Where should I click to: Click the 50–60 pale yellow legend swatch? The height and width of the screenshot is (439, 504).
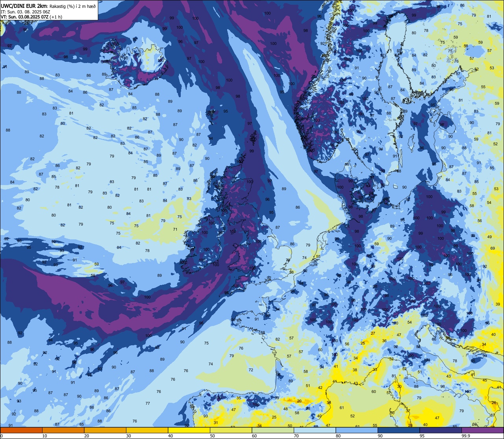coord(231,430)
